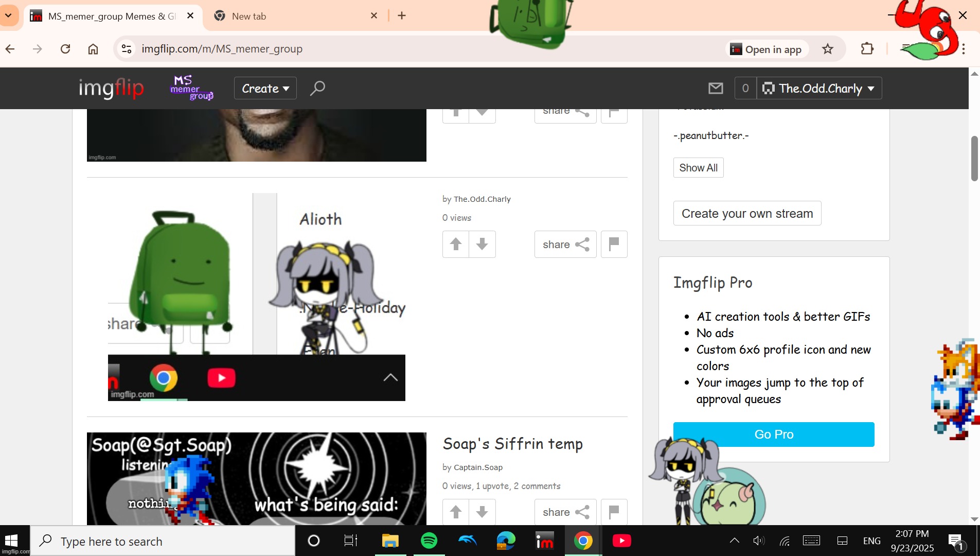The image size is (980, 556).
Task: Open Spotify from the Windows taskbar
Action: tap(429, 541)
